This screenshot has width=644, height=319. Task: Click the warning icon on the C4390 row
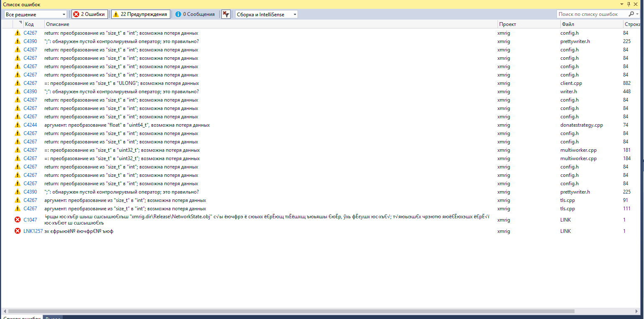tap(17, 41)
